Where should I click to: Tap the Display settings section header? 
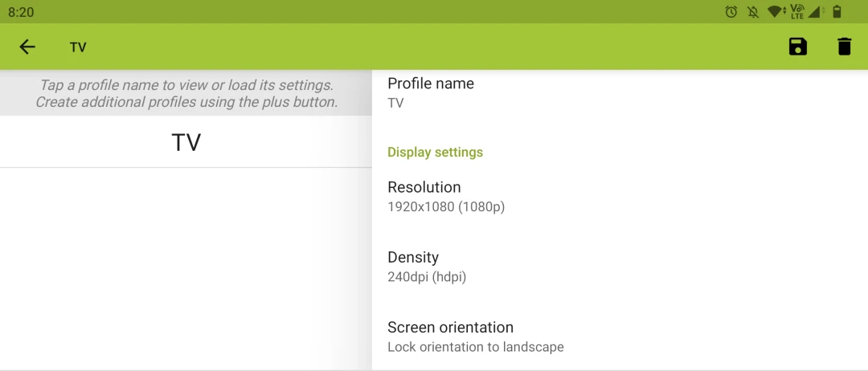click(x=435, y=153)
